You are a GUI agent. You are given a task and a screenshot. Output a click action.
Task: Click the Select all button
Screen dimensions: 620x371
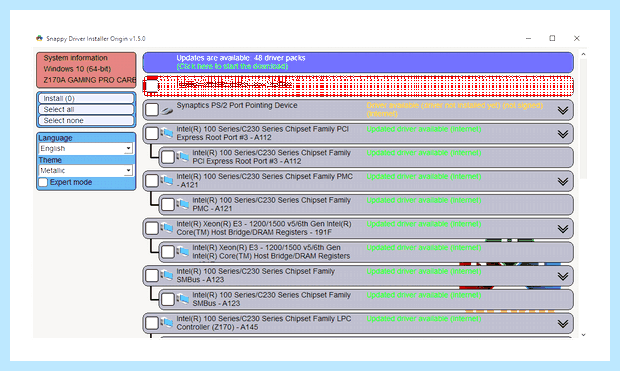point(86,110)
